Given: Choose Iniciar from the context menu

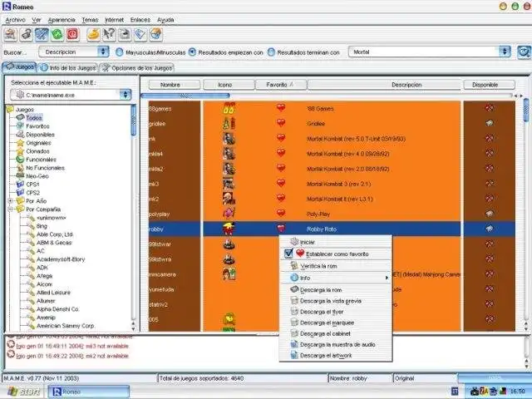Looking at the screenshot, I should click(335, 242).
